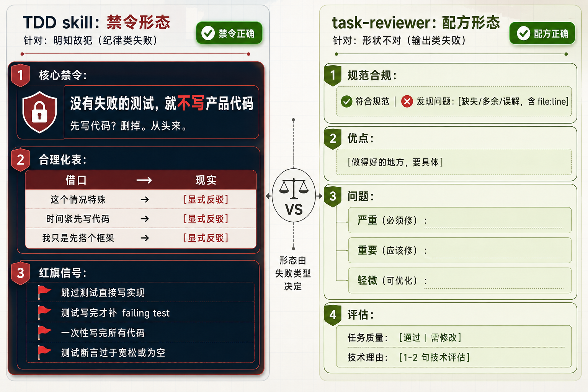Click the center caption 形态由失败类型决定
This screenshot has width=588, height=392.
293,273
